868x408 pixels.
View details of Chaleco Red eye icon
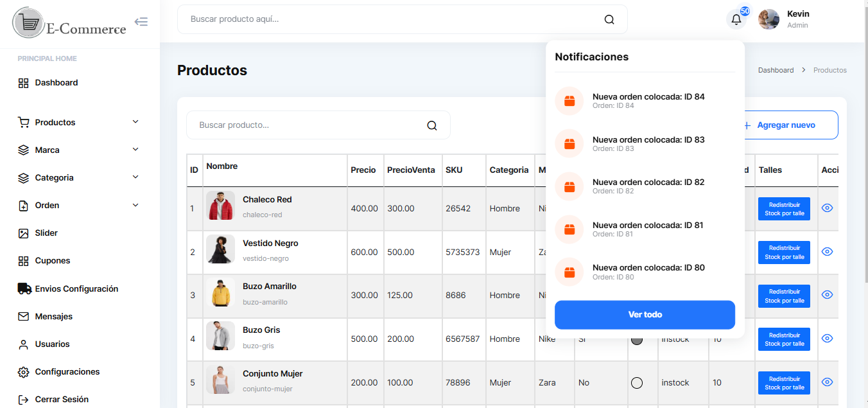(827, 208)
